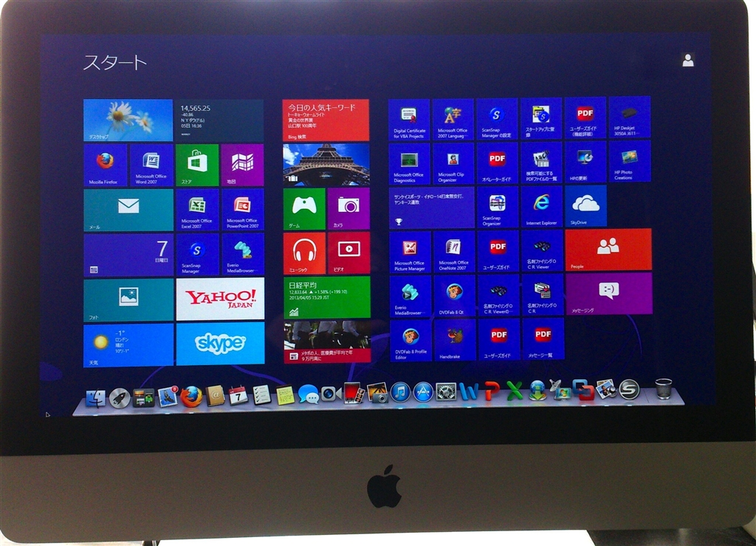Open the green Excel X dock icon
The image size is (756, 546).
click(x=515, y=390)
